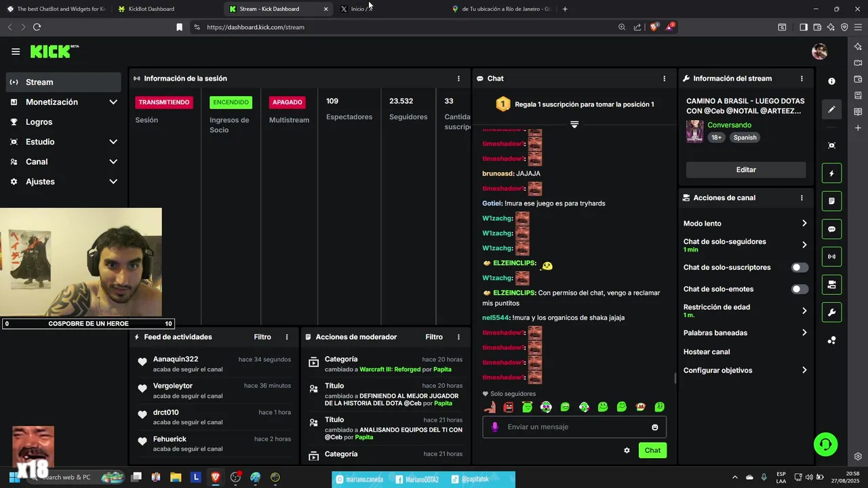868x488 pixels.
Task: Open the Información del stream three-dot menu
Action: (x=802, y=79)
